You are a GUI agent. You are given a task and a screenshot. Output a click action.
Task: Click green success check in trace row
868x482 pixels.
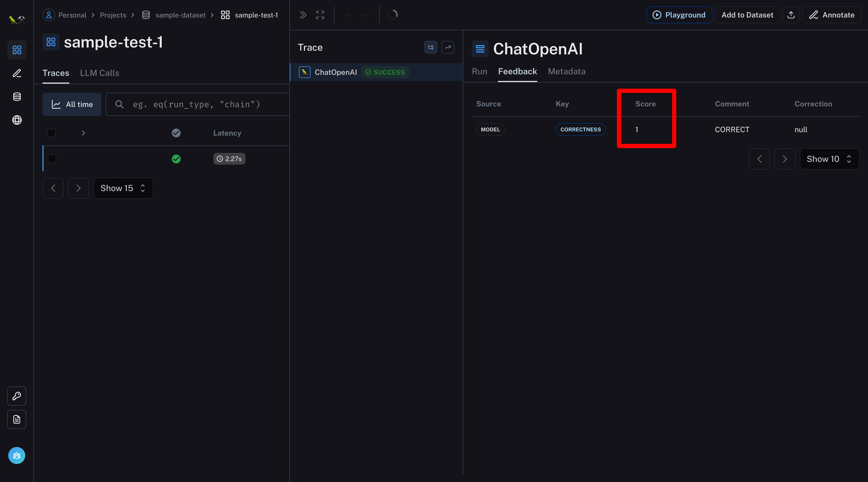[176, 159]
